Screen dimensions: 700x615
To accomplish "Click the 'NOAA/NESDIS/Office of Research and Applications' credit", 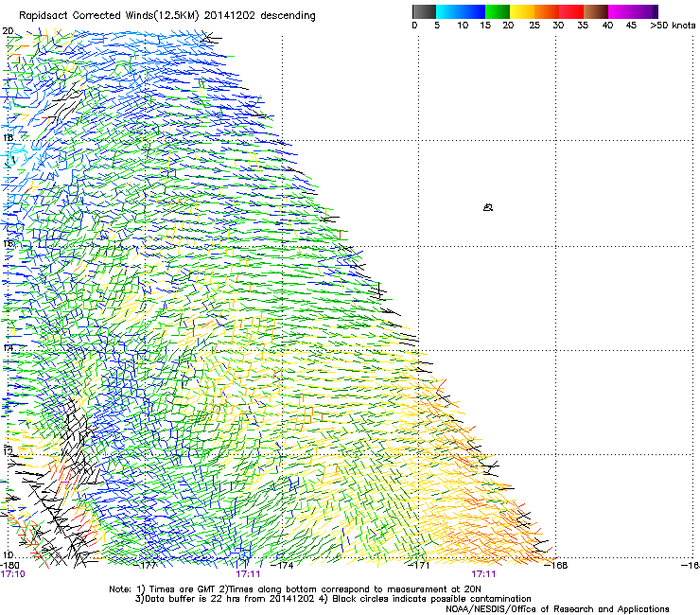I will click(x=557, y=609).
